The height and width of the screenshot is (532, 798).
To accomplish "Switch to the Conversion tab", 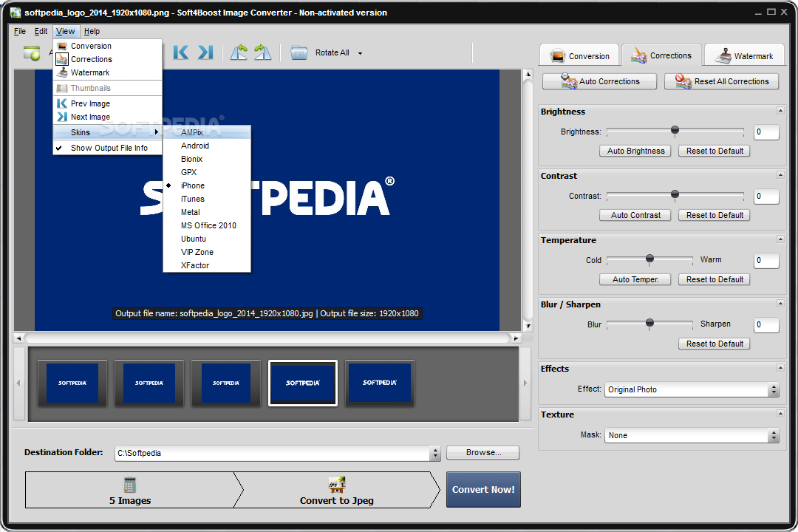I will coord(580,55).
